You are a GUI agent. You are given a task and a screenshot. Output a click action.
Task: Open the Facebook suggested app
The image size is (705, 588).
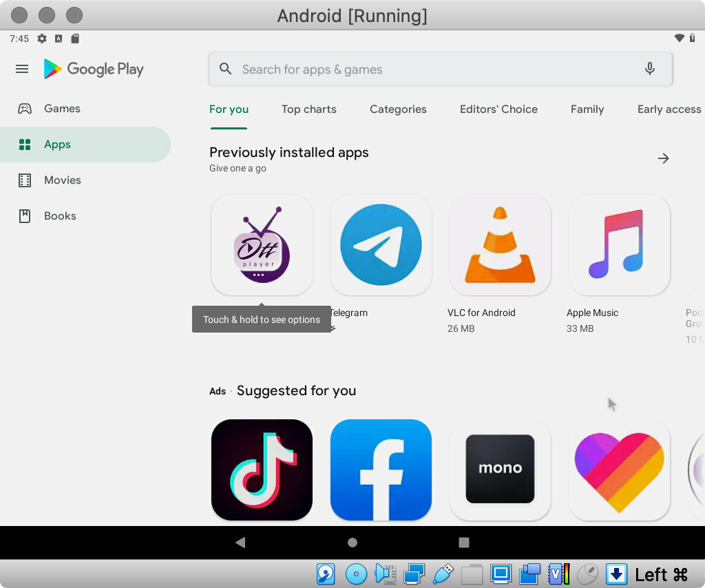click(x=381, y=470)
